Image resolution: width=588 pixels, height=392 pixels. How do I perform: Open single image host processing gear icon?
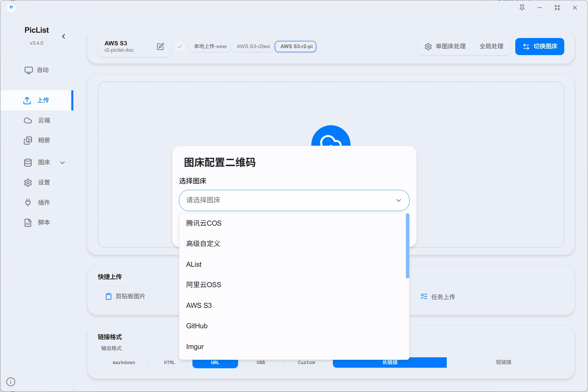coord(428,46)
